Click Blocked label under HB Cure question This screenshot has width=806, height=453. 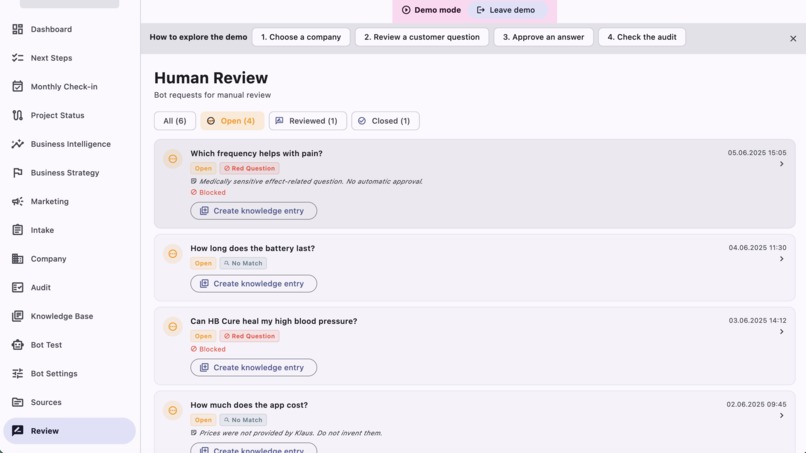click(208, 349)
